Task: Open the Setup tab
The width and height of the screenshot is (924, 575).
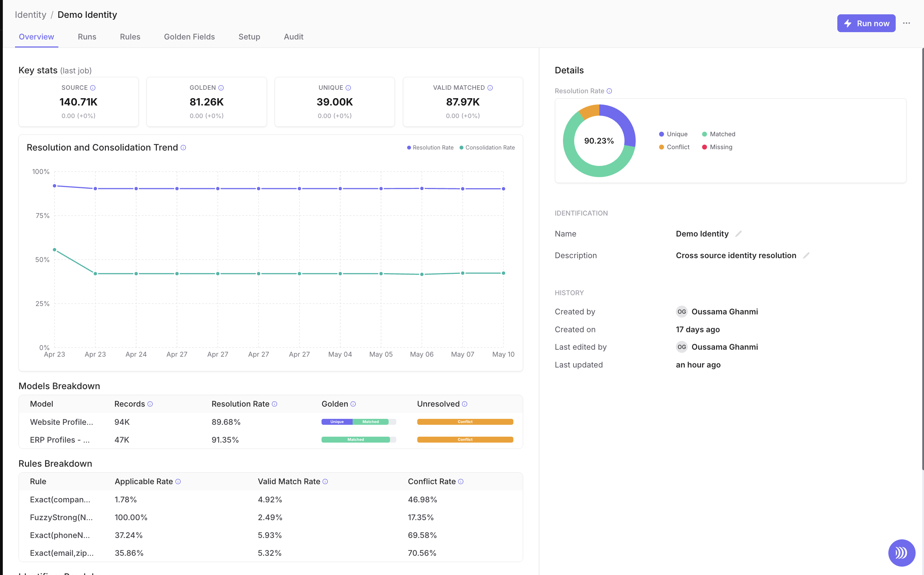Action: click(x=249, y=37)
